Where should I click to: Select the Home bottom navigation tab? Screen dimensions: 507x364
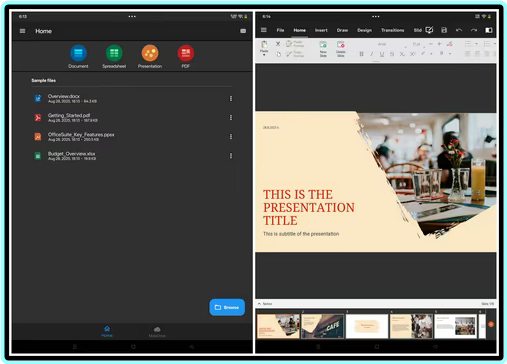click(x=107, y=332)
